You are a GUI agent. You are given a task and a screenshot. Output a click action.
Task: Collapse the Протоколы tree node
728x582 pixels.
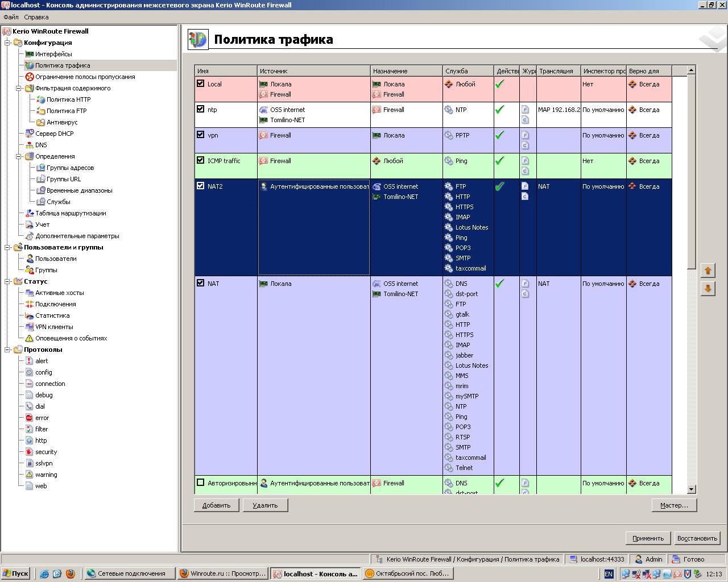[8, 350]
